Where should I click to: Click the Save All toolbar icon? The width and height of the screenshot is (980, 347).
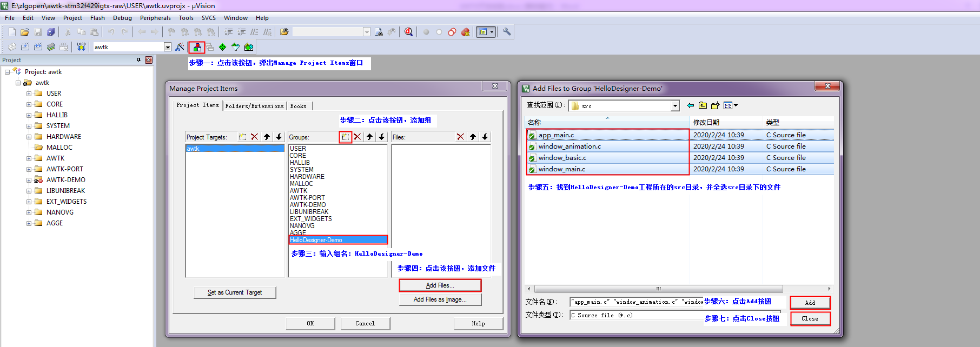(x=51, y=32)
